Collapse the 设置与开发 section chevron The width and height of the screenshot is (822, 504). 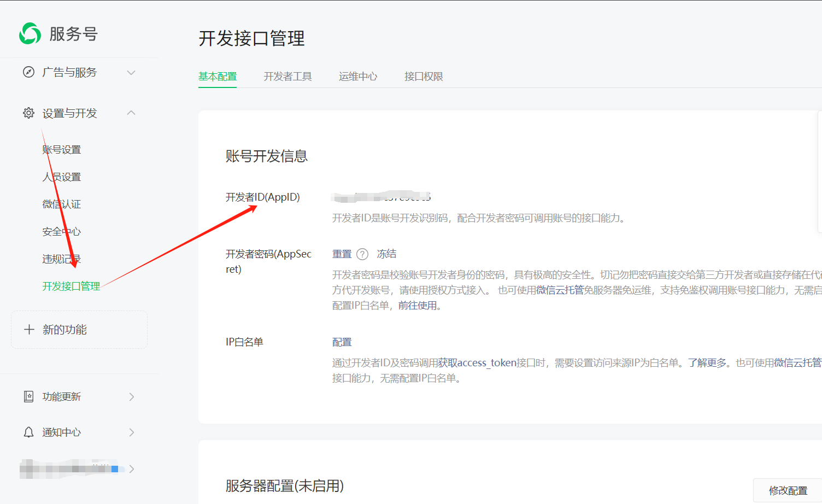point(131,113)
